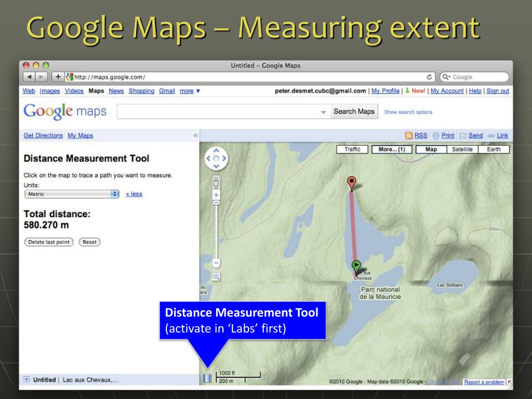Pick up the Street View pegman icon
This screenshot has height=399, width=532.
coord(216,183)
